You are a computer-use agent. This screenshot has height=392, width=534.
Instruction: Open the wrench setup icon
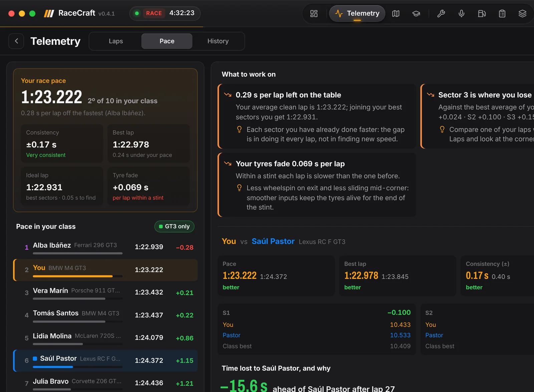[x=441, y=14]
